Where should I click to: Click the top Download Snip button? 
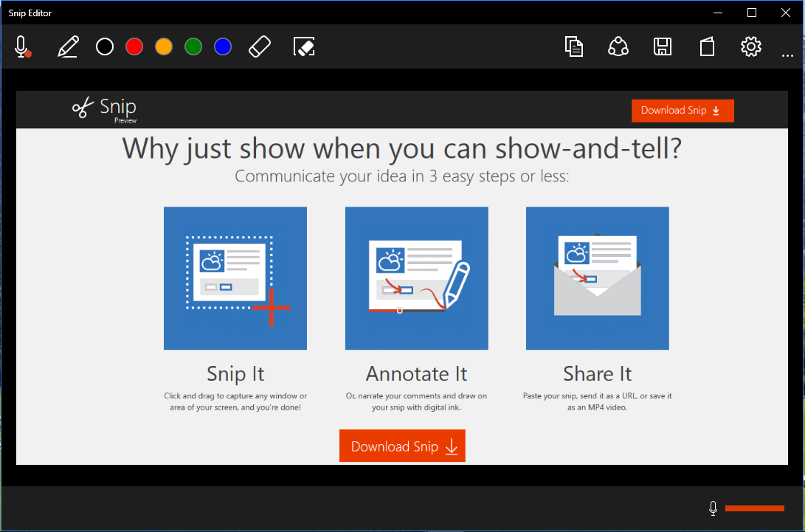683,110
